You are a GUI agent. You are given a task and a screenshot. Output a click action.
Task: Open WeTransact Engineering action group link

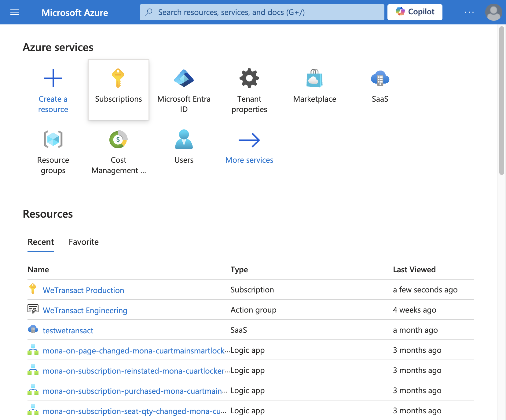click(x=85, y=310)
